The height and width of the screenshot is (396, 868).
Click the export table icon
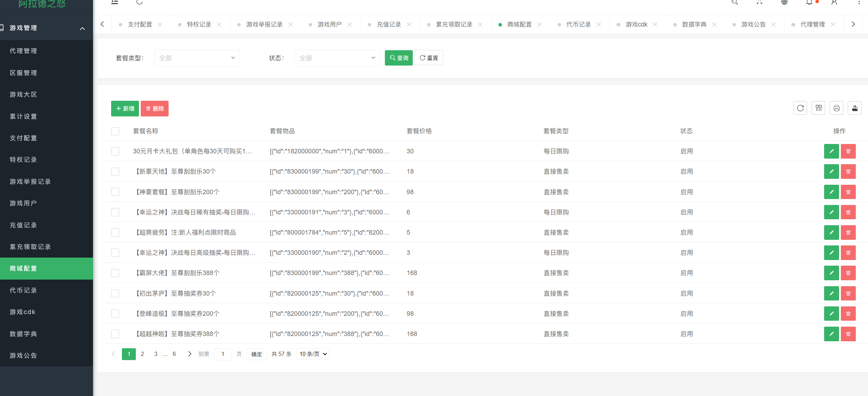[854, 108]
